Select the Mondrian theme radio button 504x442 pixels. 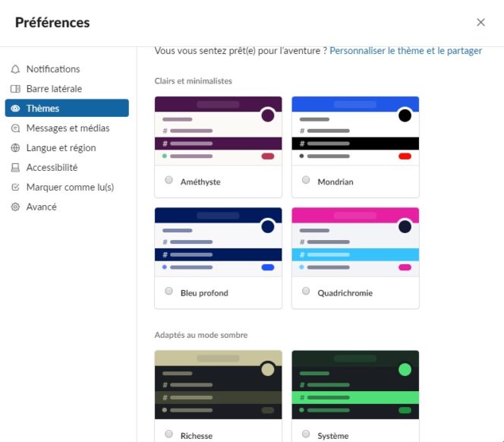coord(306,180)
